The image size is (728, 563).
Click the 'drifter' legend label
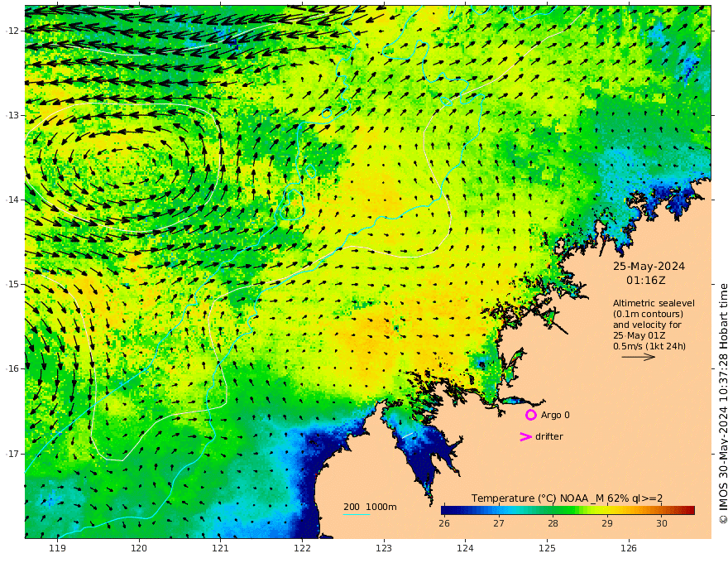click(x=548, y=436)
